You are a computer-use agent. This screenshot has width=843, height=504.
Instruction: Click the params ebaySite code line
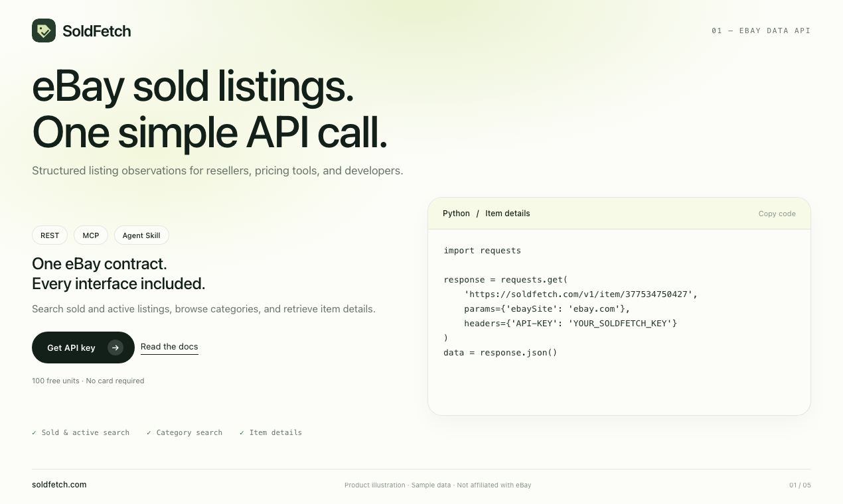(x=547, y=309)
